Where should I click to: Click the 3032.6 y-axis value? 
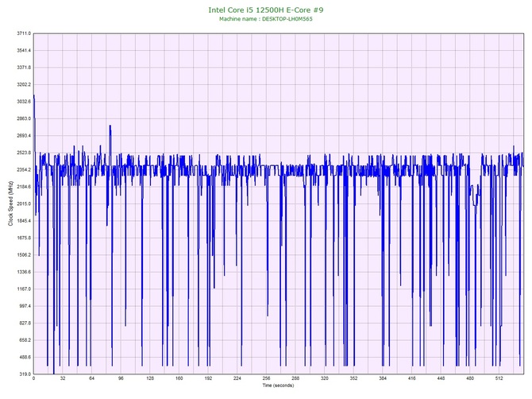coord(24,102)
